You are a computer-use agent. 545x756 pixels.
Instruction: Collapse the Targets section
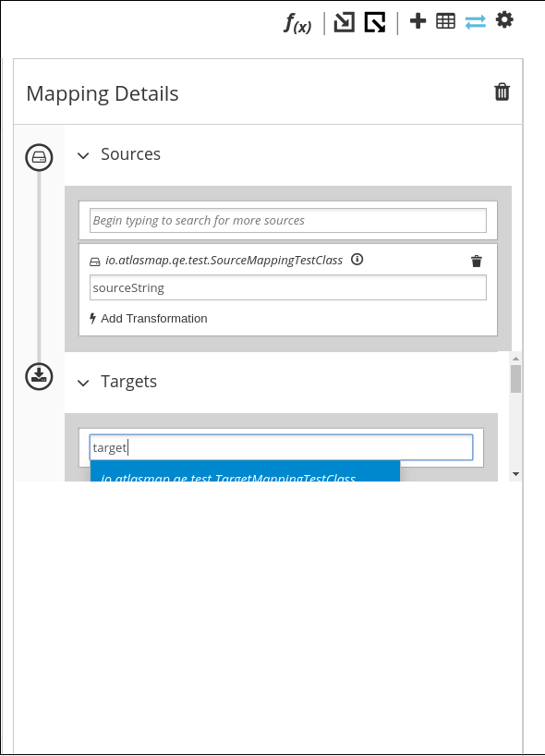click(83, 382)
